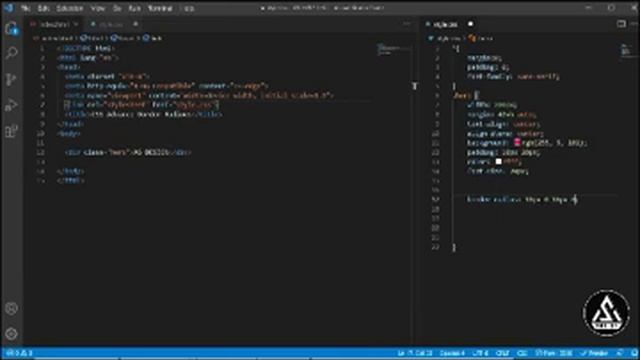
Task: Open the pink rgb background color swatch
Action: [x=517, y=142]
